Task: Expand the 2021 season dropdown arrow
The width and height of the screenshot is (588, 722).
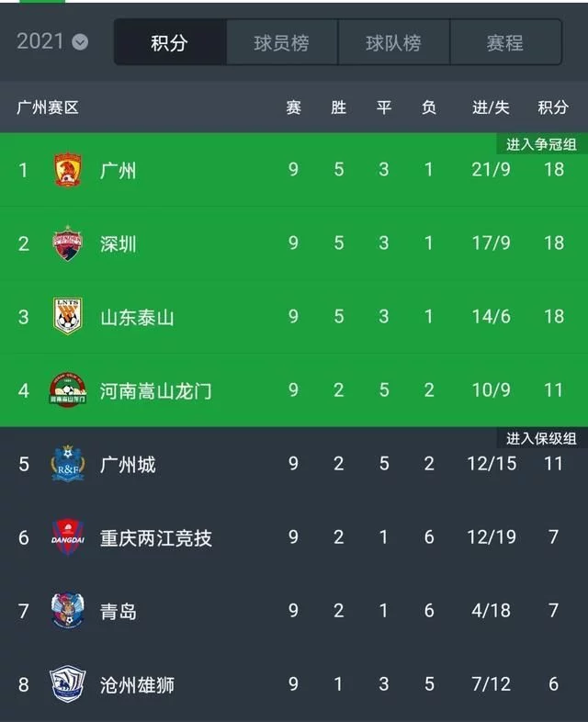Action: (x=80, y=42)
